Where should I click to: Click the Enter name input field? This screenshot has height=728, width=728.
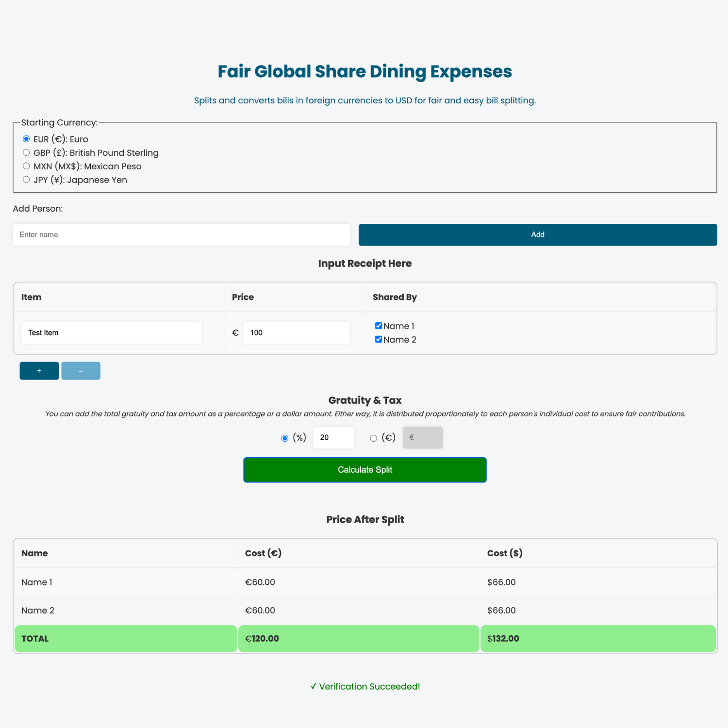(181, 235)
